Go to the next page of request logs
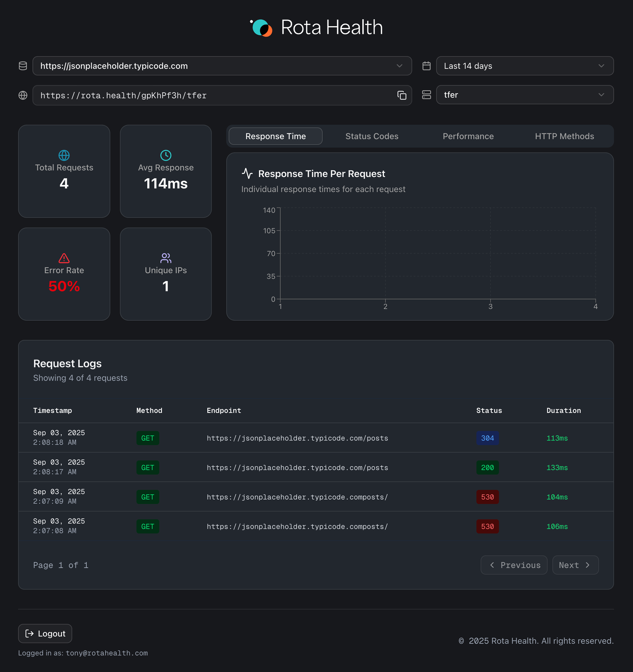633x672 pixels. (575, 565)
